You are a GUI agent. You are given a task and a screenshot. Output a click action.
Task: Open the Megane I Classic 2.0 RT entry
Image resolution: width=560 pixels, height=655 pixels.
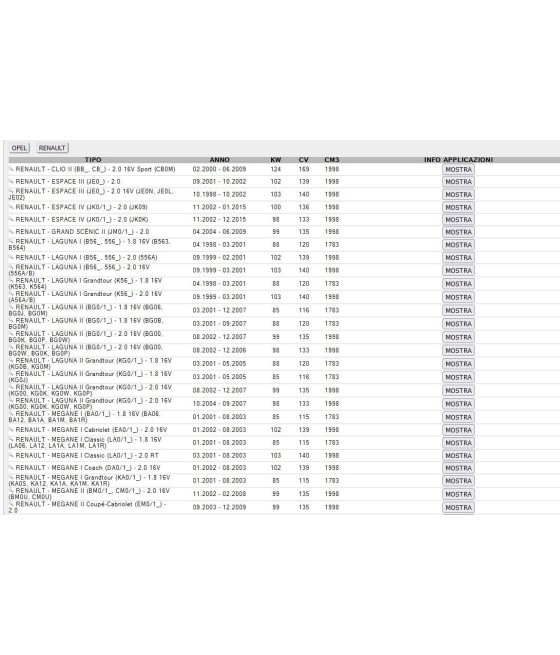pyautogui.click(x=87, y=455)
